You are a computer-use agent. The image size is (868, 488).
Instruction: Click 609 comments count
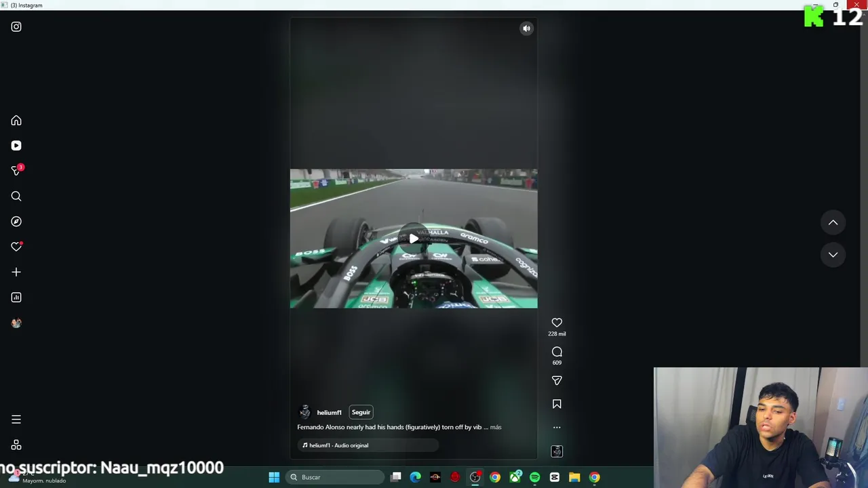tap(557, 363)
